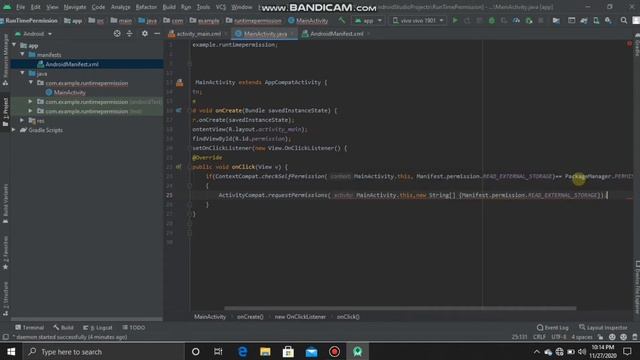Open the File menu
This screenshot has width=640, height=360.
coord(20,7)
